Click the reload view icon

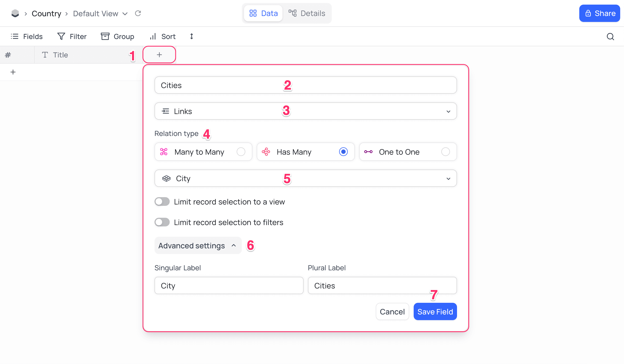pos(138,13)
